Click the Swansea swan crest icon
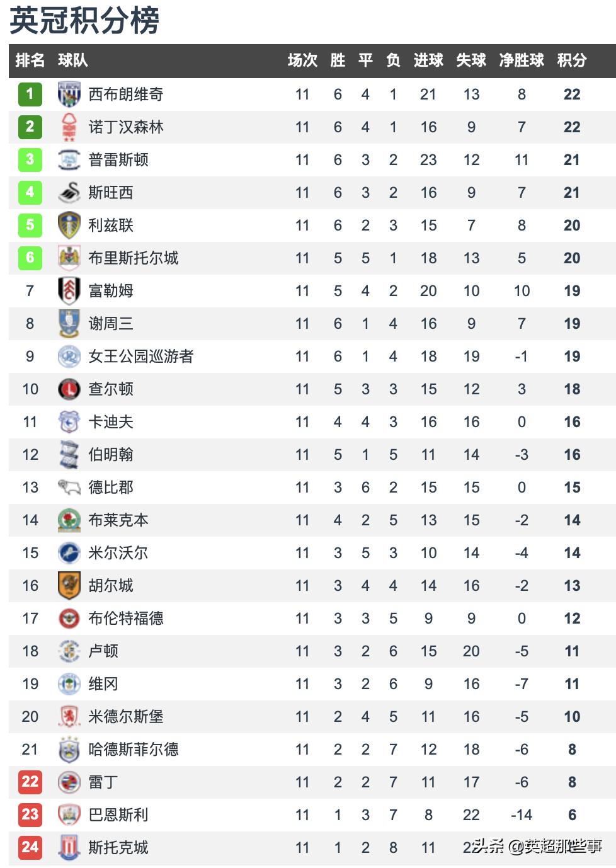Image resolution: width=616 pixels, height=868 pixels. (69, 193)
